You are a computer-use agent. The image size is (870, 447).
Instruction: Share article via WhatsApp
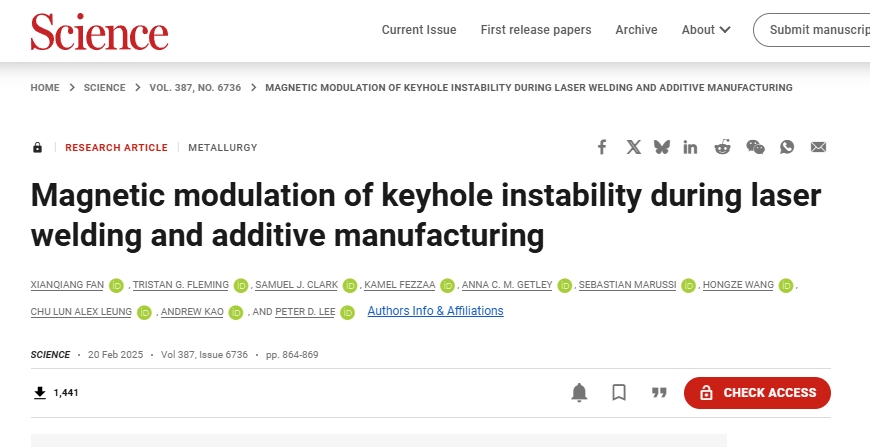[787, 147]
